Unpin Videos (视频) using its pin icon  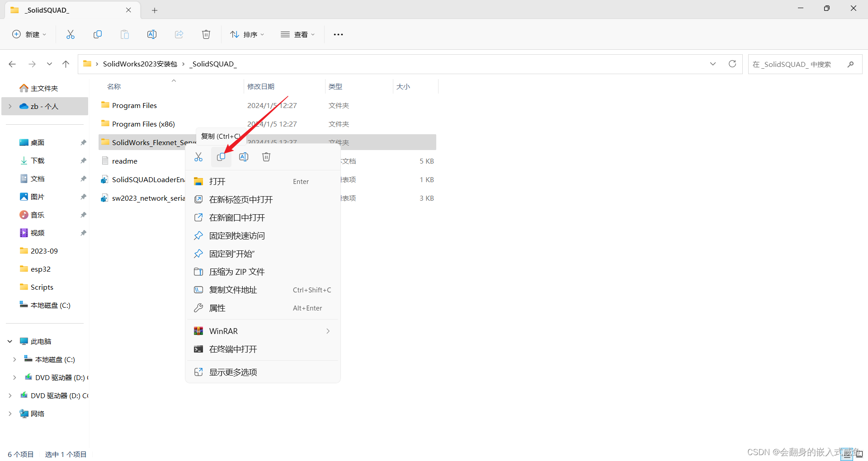point(84,233)
